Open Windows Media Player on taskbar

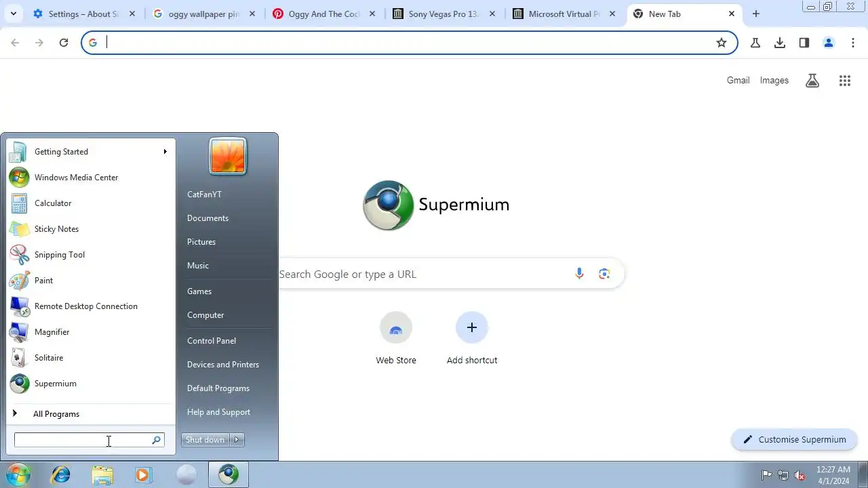(x=143, y=475)
